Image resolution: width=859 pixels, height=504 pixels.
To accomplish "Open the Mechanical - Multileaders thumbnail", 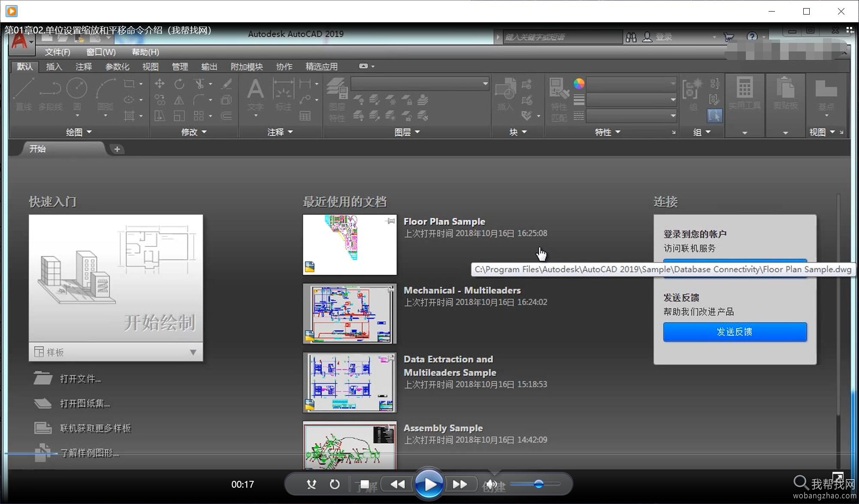I will coord(350,314).
